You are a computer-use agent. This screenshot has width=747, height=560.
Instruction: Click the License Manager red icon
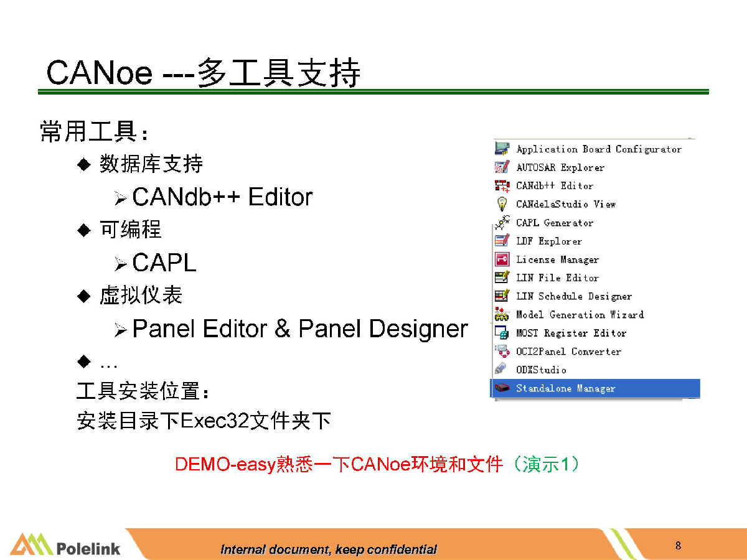[x=502, y=259]
